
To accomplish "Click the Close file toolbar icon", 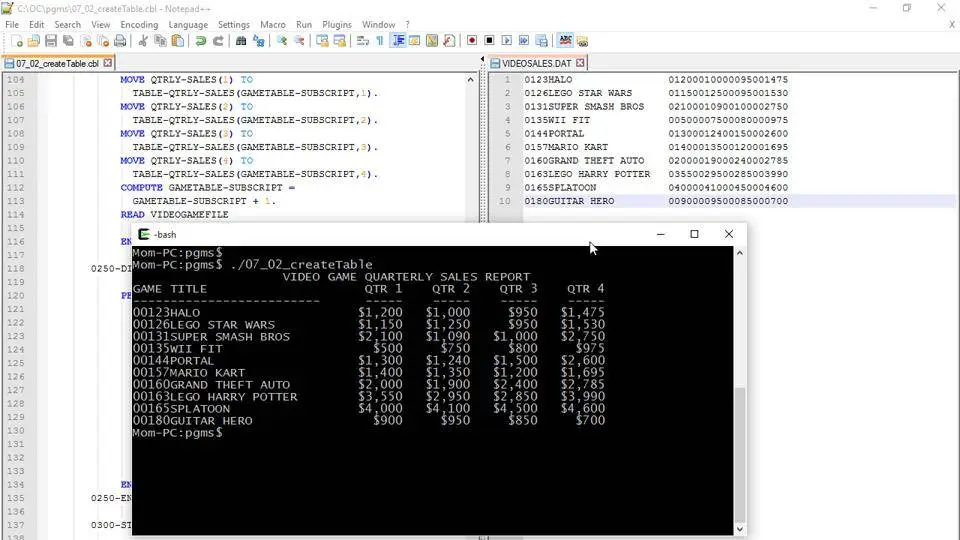I will (x=86, y=41).
